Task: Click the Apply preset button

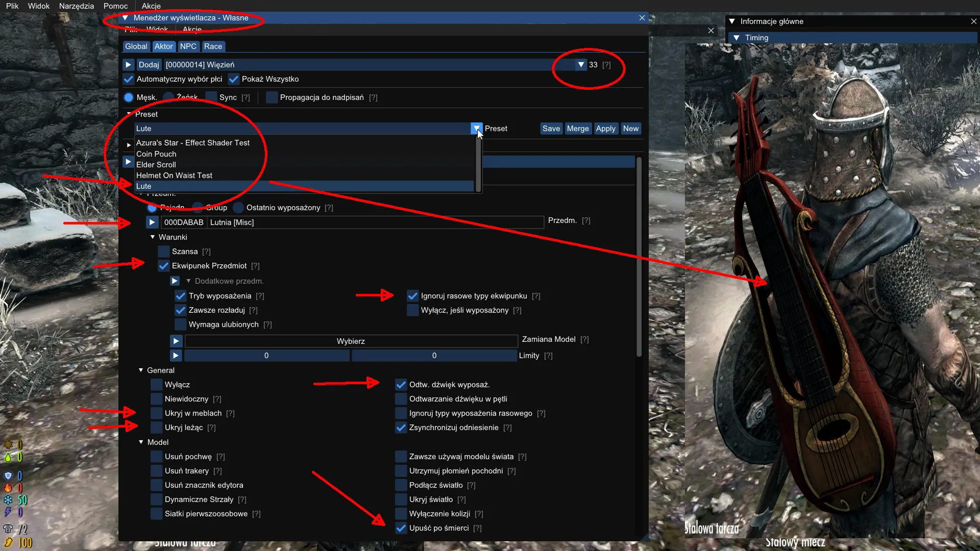Action: 606,129
